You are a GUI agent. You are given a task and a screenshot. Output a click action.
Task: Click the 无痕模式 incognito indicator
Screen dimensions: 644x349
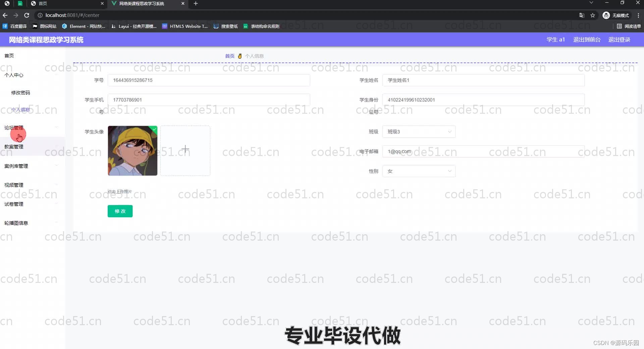pyautogui.click(x=616, y=15)
